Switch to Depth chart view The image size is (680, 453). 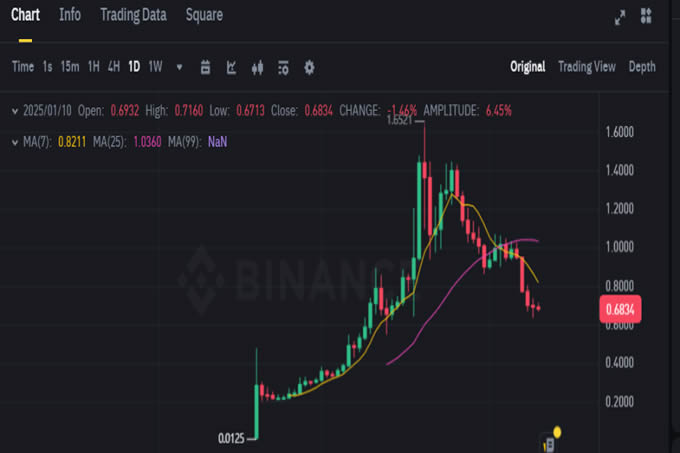pos(642,67)
